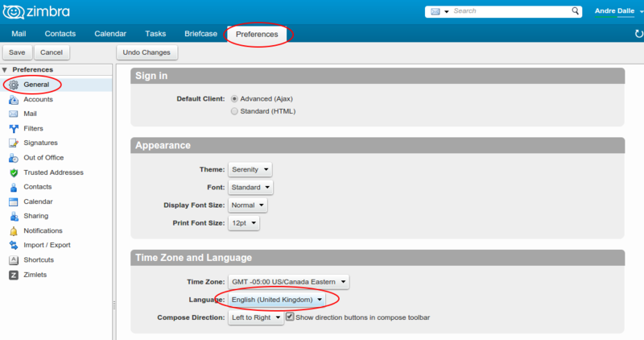Switch to the Calendar tab
Screen dimensions: 644x340
tap(110, 34)
